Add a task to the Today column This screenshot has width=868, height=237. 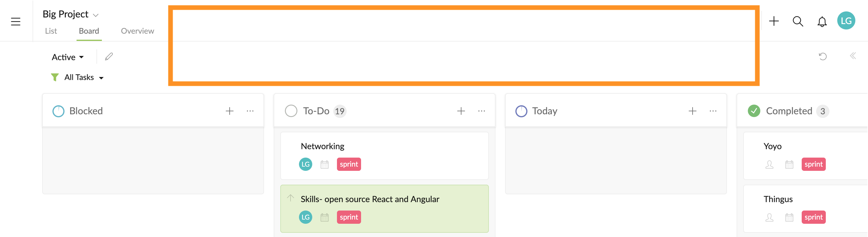[x=693, y=111]
